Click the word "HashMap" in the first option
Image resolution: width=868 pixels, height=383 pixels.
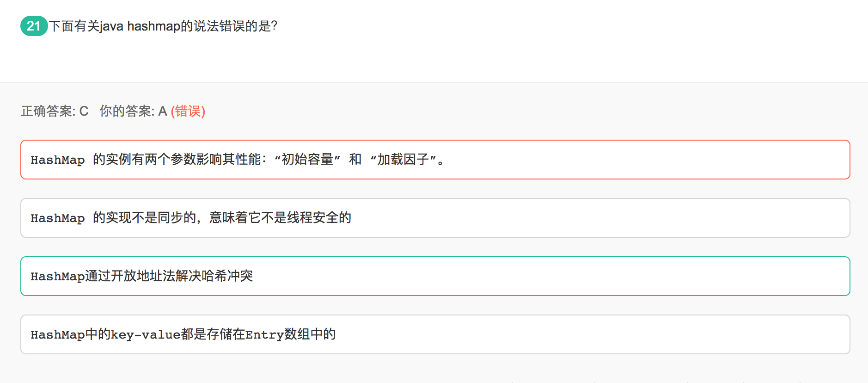coord(58,160)
